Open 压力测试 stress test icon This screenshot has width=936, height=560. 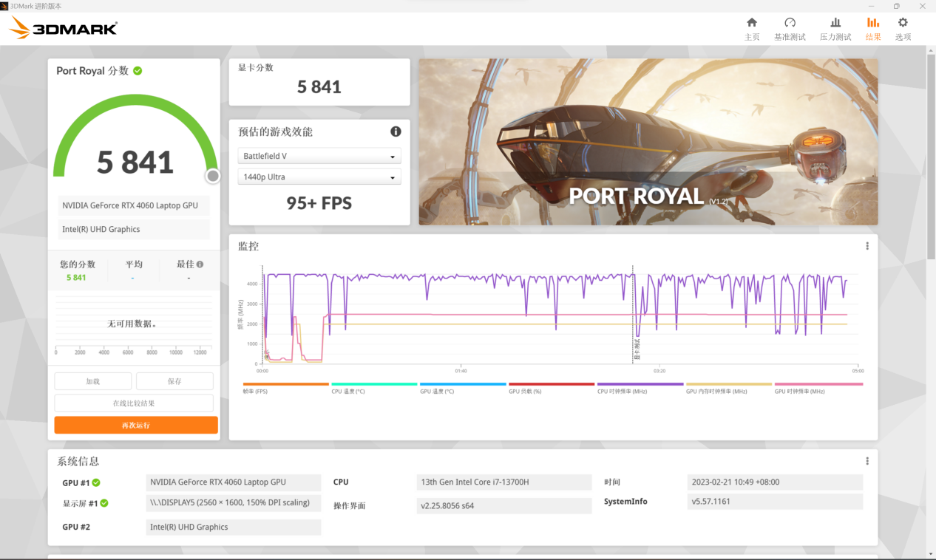pos(835,28)
